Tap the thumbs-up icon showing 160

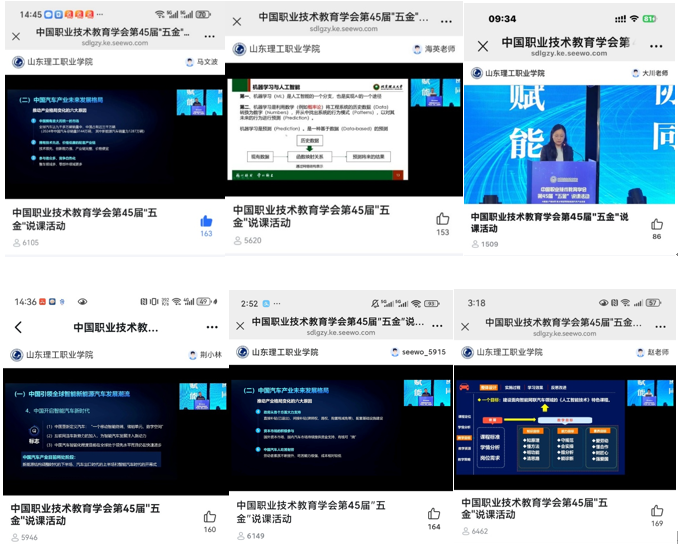point(210,517)
